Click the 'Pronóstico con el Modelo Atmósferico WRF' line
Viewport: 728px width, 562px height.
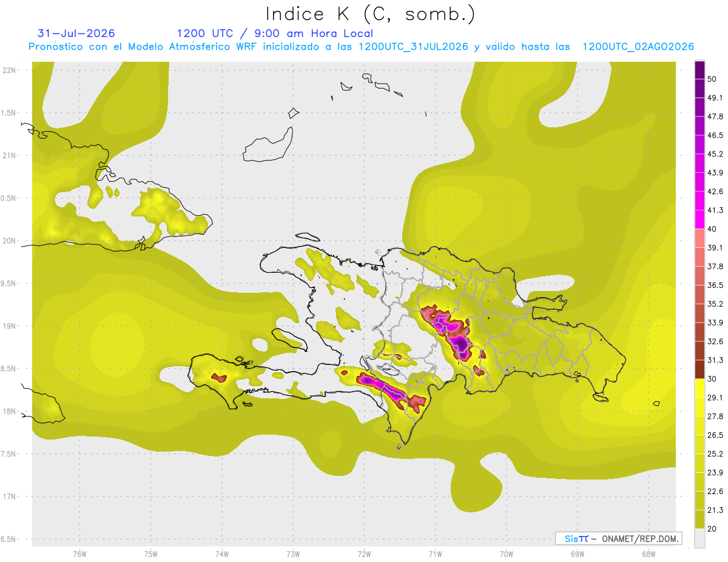point(361,47)
